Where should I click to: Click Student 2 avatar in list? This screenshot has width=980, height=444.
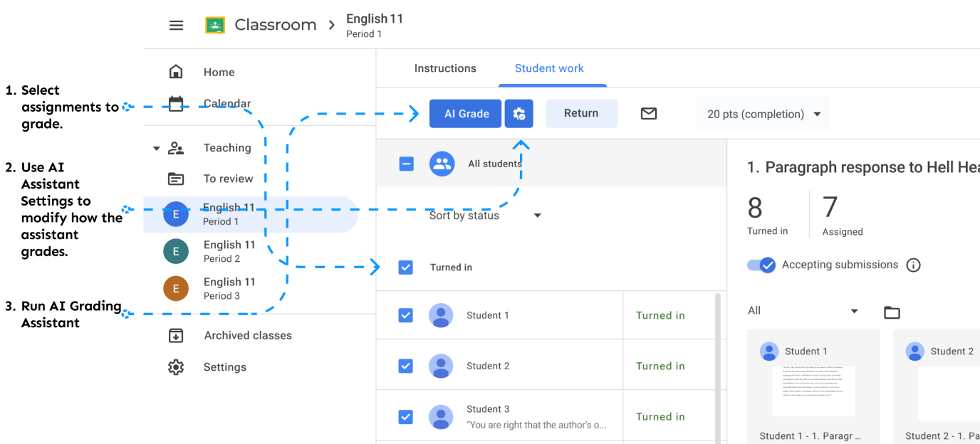441,366
